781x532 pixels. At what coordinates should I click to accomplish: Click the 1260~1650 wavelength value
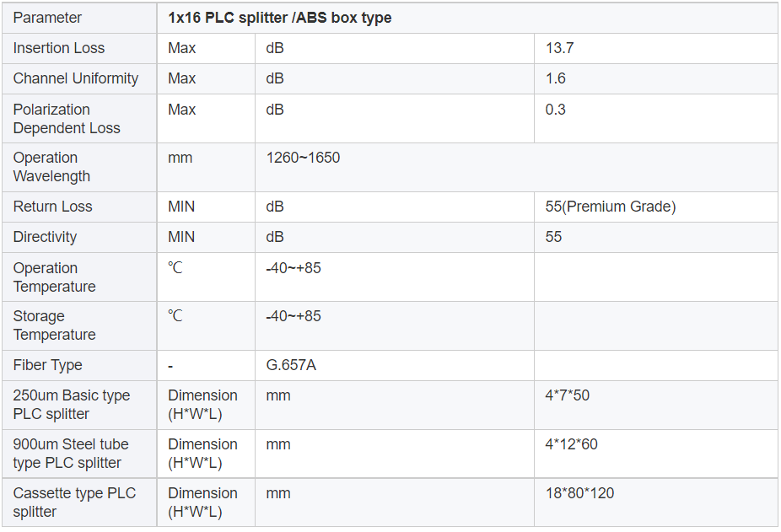(303, 158)
